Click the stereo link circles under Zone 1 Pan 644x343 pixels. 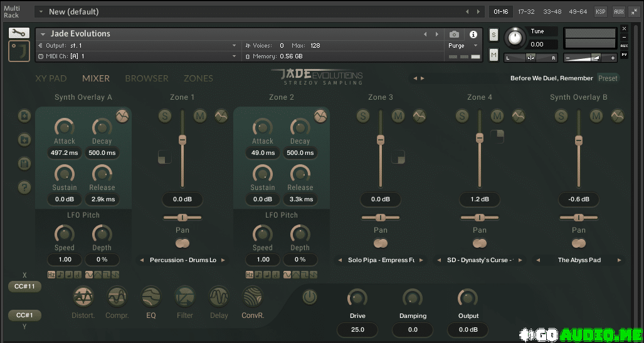(182, 243)
